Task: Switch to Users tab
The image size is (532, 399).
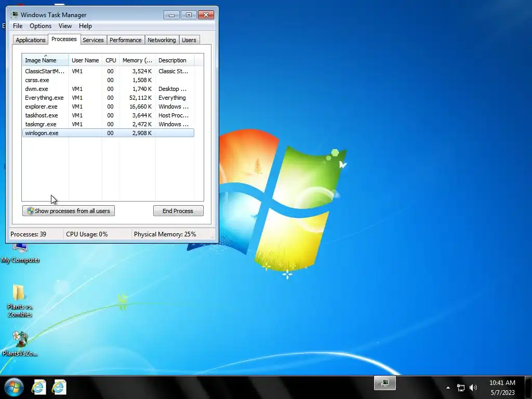Action: tap(189, 40)
